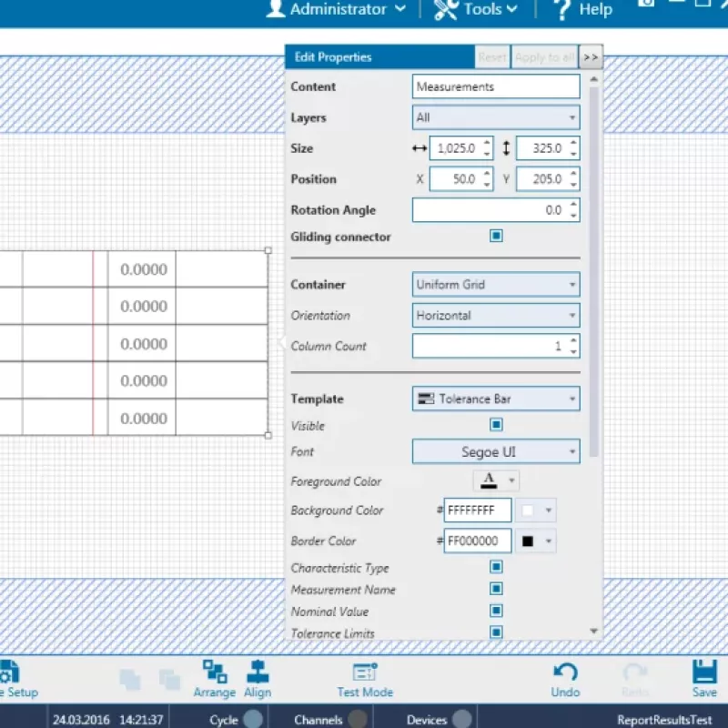Click the Cycle status indicator
The image size is (728, 728).
click(x=253, y=719)
